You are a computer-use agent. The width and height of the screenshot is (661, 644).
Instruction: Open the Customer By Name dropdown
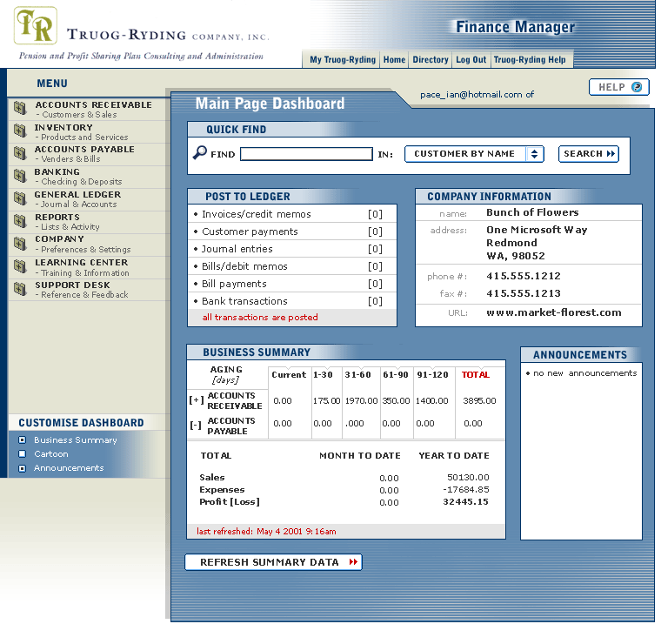(x=474, y=154)
